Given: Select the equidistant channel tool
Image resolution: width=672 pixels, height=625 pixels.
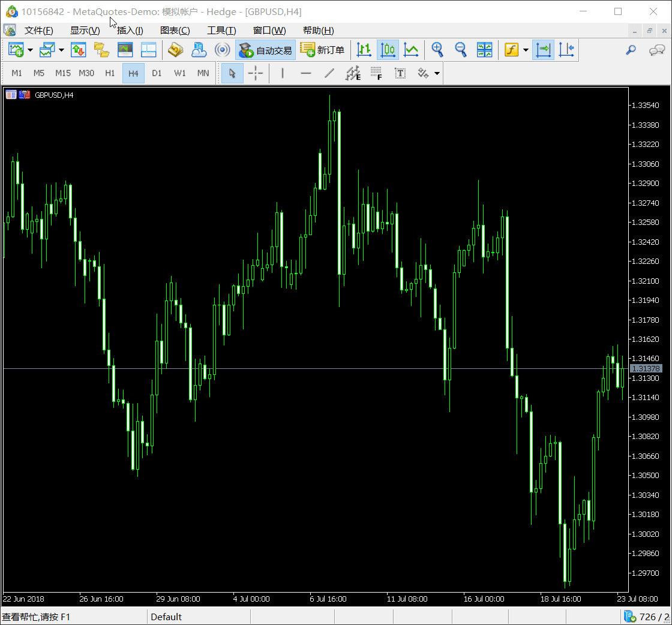Looking at the screenshot, I should point(353,73).
